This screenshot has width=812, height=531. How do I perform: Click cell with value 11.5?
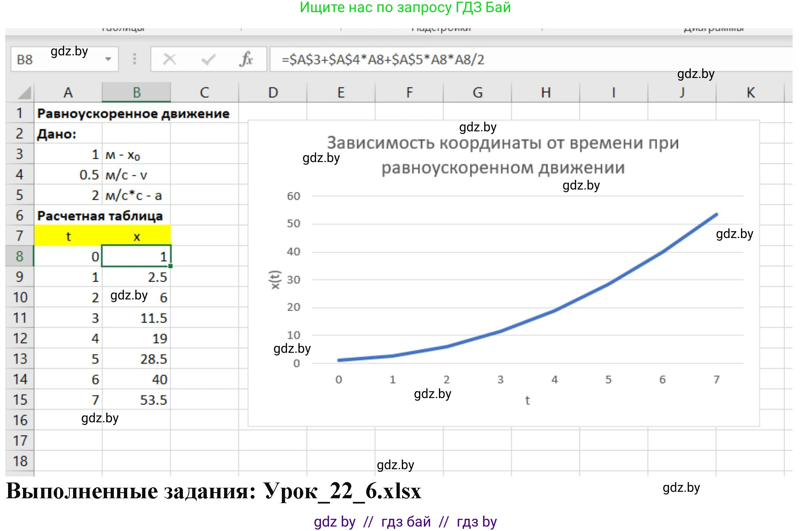[136, 318]
